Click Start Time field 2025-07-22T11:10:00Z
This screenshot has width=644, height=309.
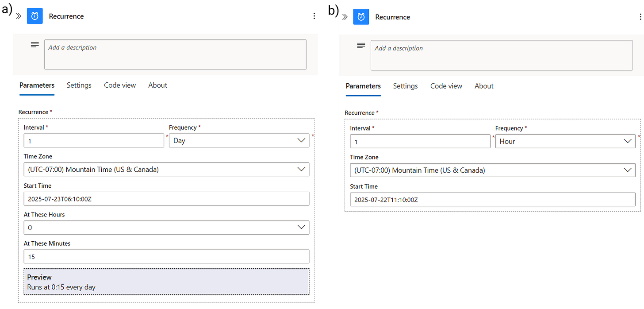tap(493, 200)
